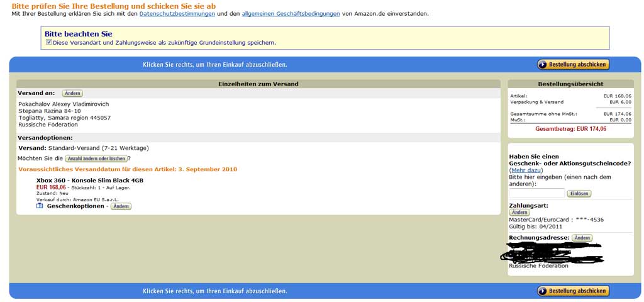Click Ändern under Zahlungsart

(519, 213)
